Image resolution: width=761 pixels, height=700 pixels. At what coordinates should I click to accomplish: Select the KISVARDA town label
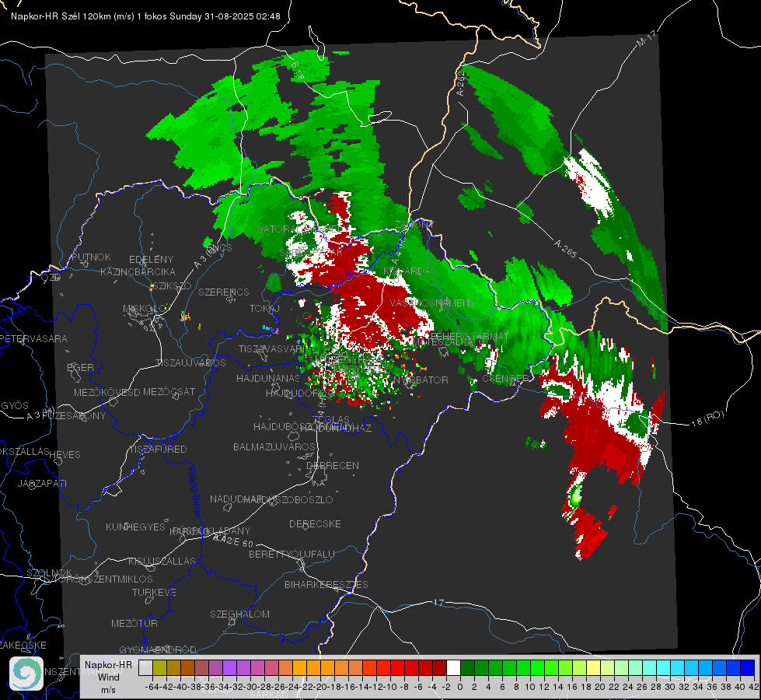pyautogui.click(x=407, y=271)
